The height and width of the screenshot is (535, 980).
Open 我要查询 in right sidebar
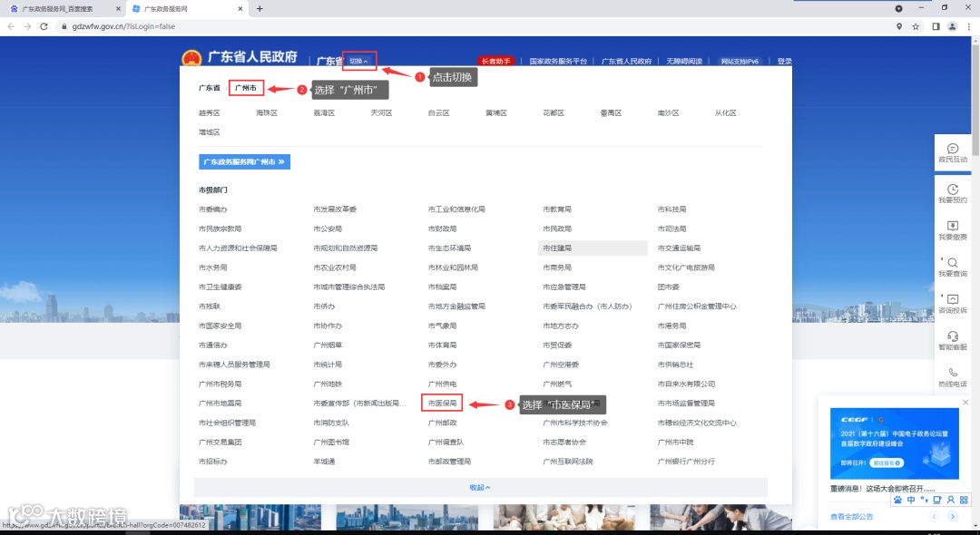[953, 267]
